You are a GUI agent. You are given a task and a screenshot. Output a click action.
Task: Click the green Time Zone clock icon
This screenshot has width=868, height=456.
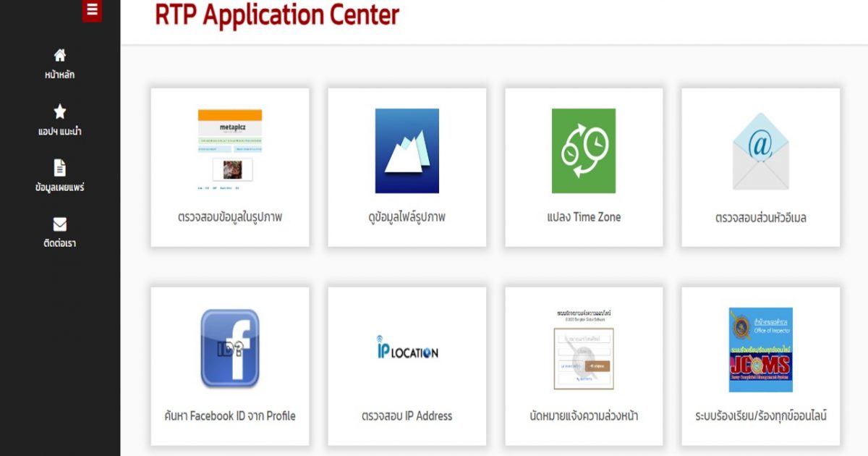(x=583, y=150)
